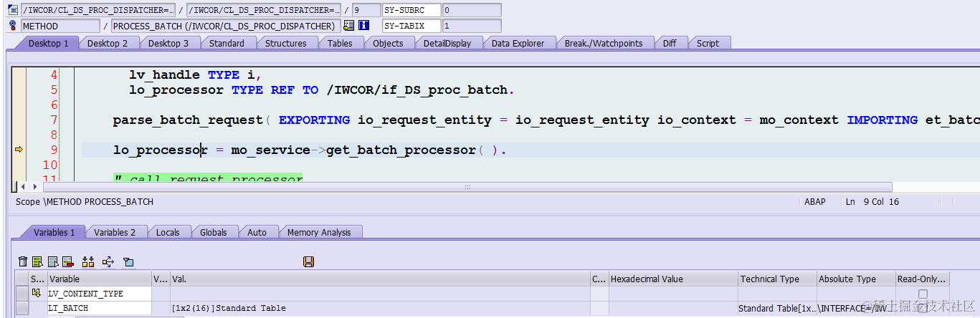Click the delete row icon with red bar

coord(68,261)
